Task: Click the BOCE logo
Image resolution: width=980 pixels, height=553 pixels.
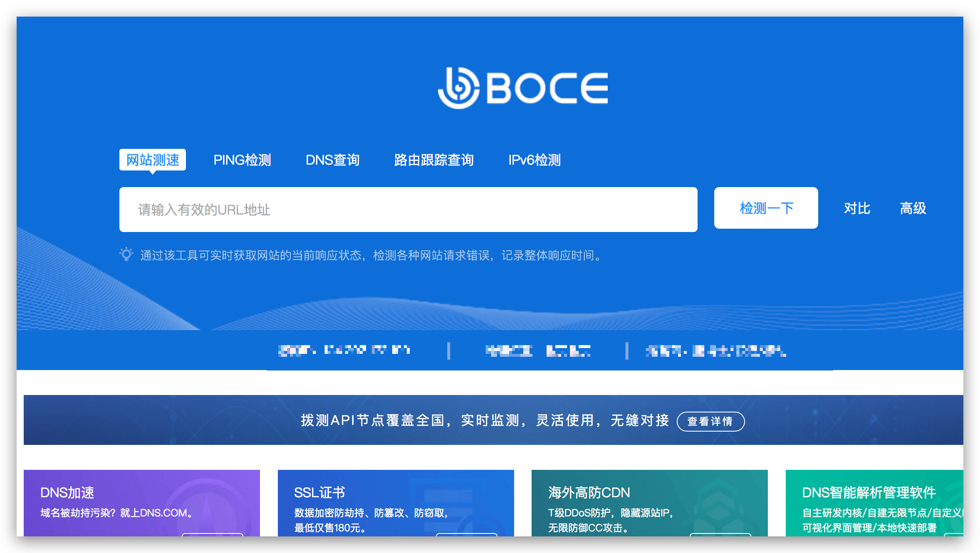Action: (x=522, y=88)
